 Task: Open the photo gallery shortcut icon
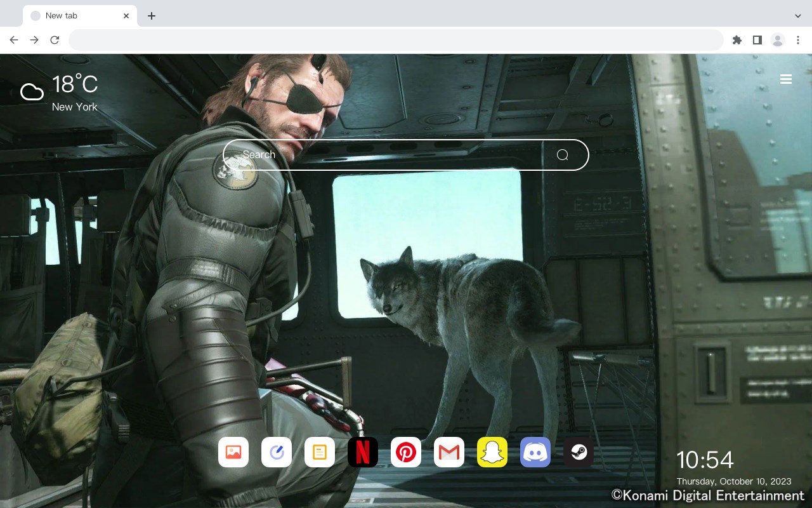pos(233,452)
